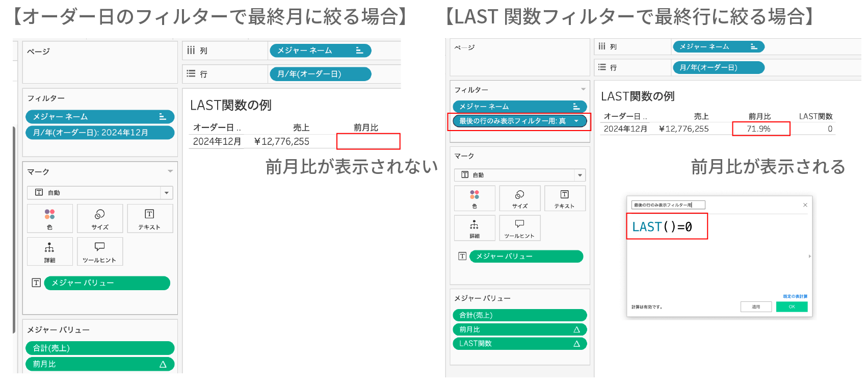The height and width of the screenshot is (383, 868).
Task: Click the 詳細 detail button in right Marks card
Action: [x=475, y=228]
